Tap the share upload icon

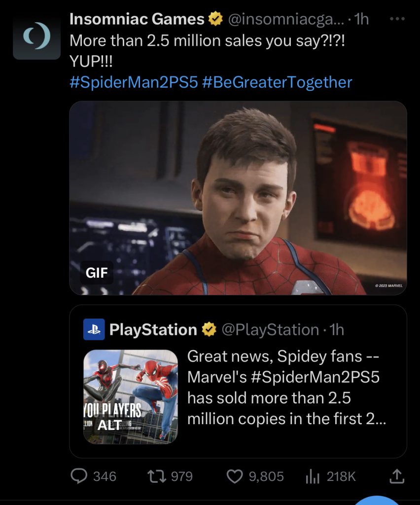398,476
